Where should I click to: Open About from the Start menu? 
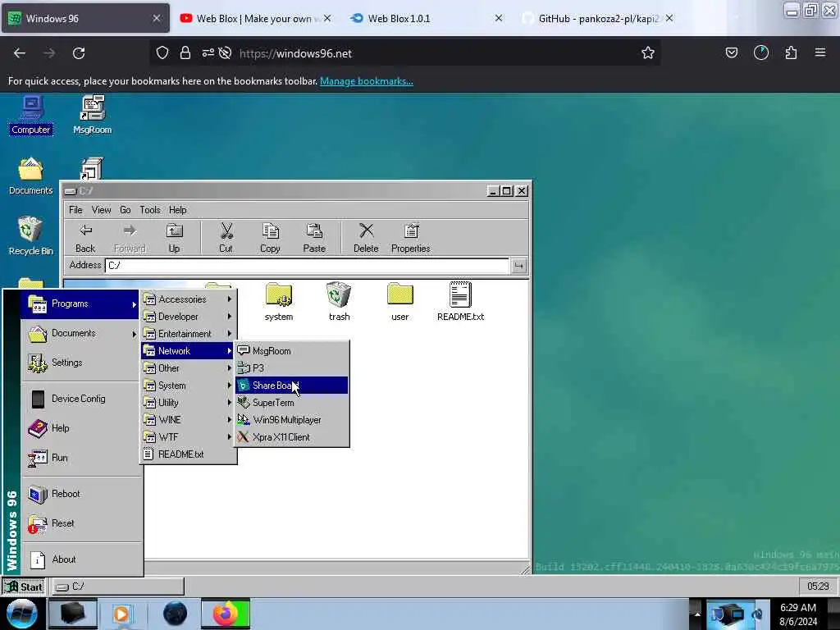80,559
